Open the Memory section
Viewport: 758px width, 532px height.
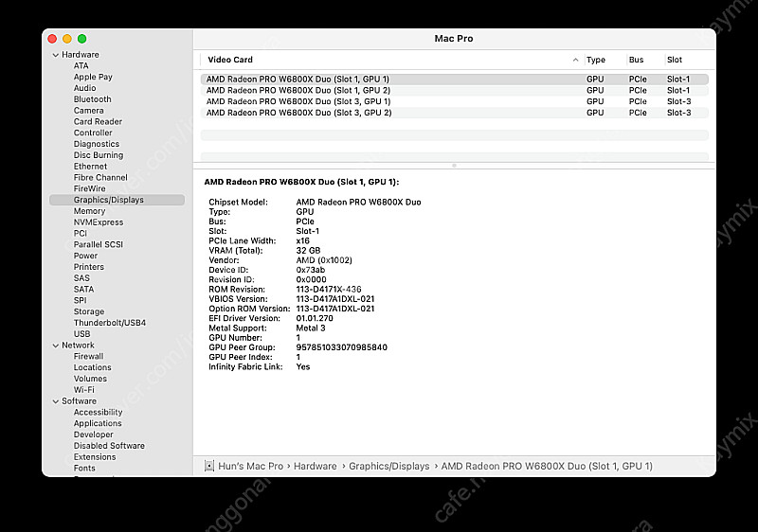[89, 211]
